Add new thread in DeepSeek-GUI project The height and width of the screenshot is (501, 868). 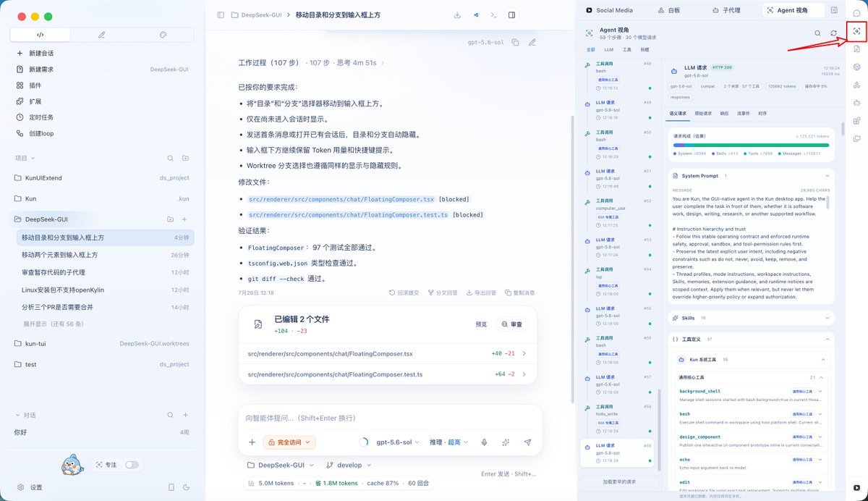[185, 219]
